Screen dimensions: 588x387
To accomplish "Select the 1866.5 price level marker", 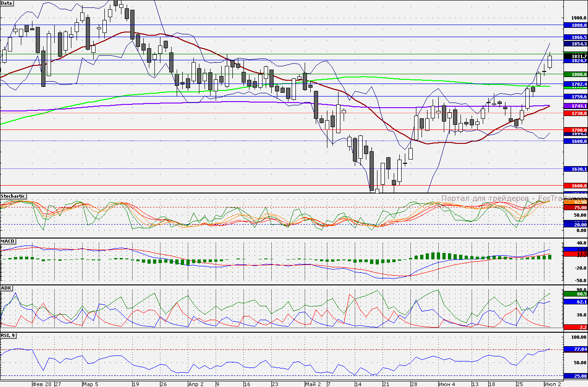I will (575, 37).
